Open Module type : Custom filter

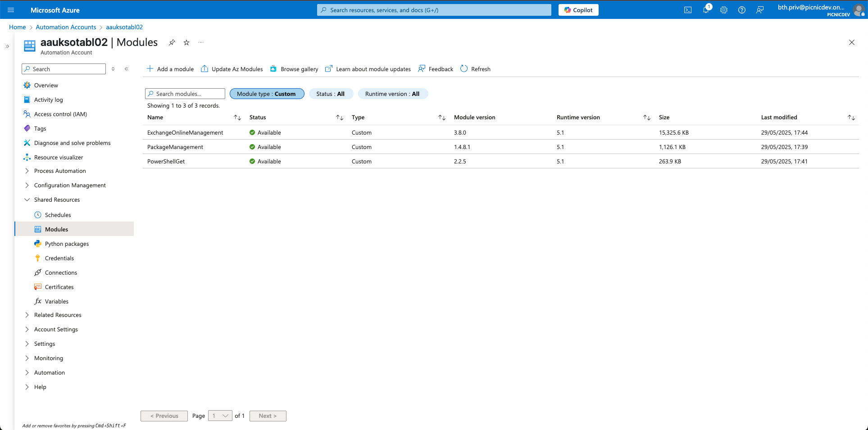click(x=267, y=94)
